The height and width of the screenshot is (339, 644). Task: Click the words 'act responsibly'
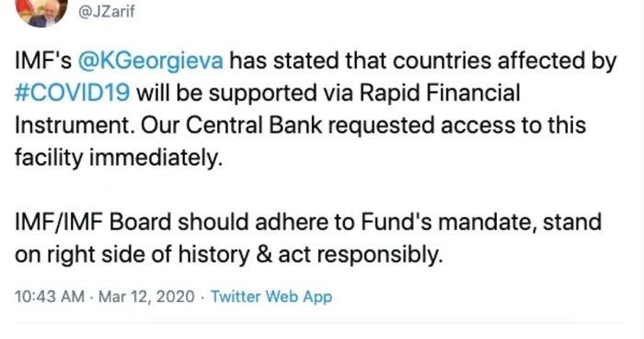[361, 255]
